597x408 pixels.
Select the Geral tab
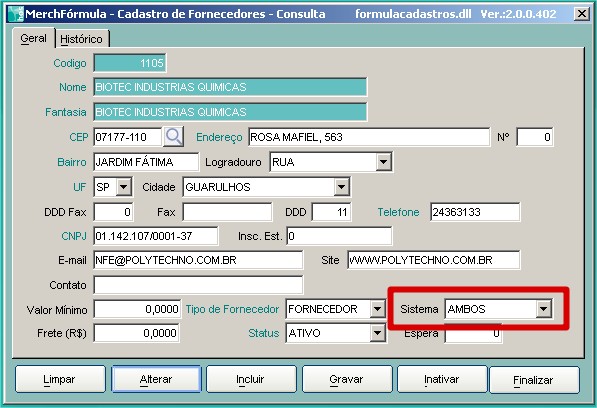pyautogui.click(x=34, y=38)
